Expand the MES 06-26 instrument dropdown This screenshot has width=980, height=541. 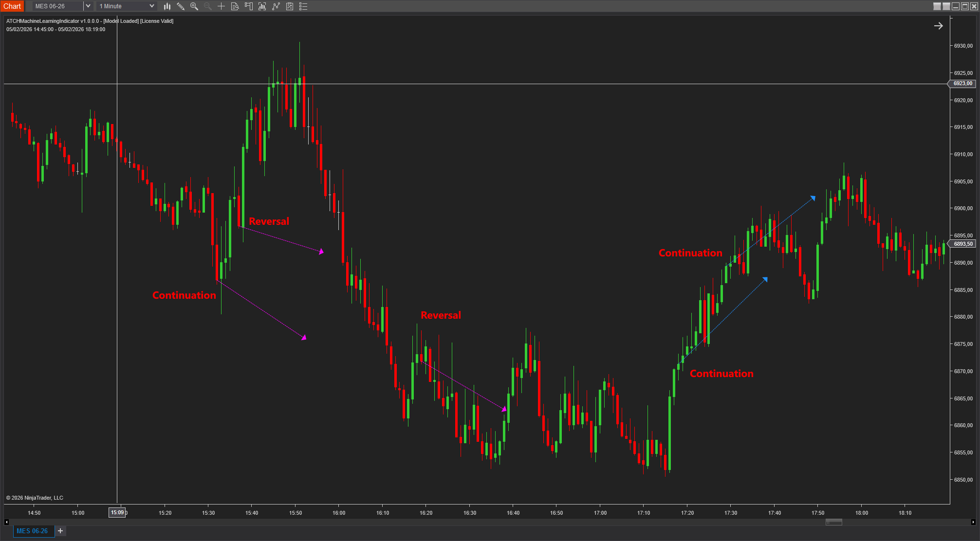88,6
